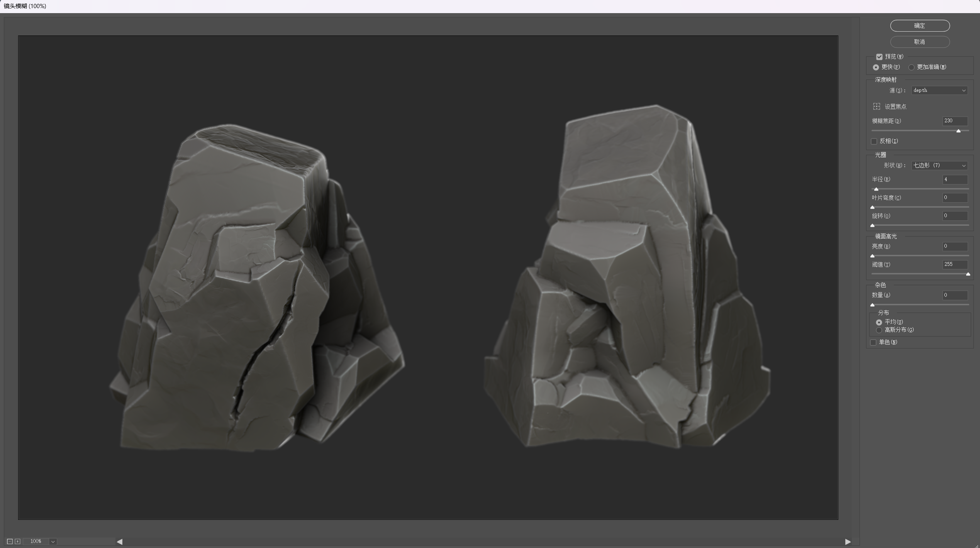Screen dimensions: 980x548
Task: Click the zoom out minus icon
Action: coord(10,541)
